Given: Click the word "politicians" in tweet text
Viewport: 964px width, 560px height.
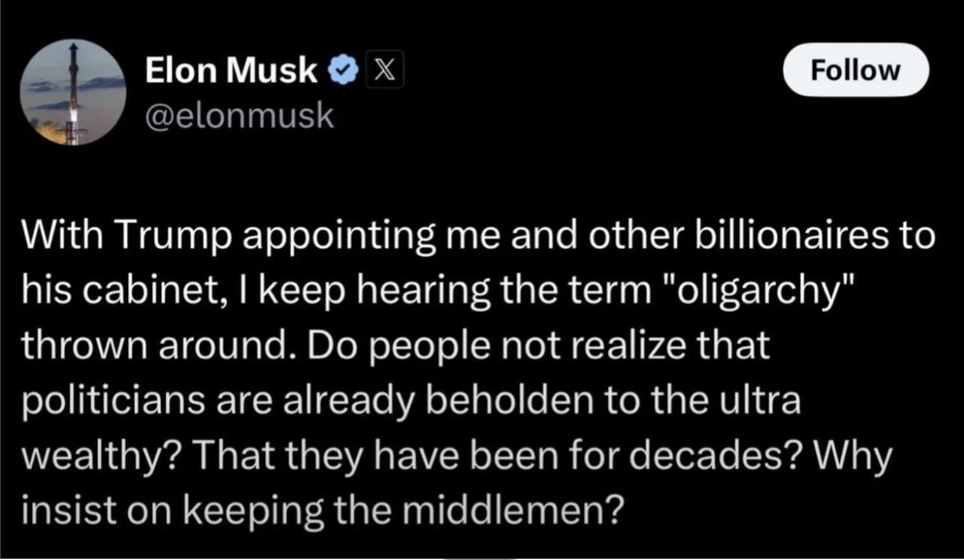Looking at the screenshot, I should [113, 401].
